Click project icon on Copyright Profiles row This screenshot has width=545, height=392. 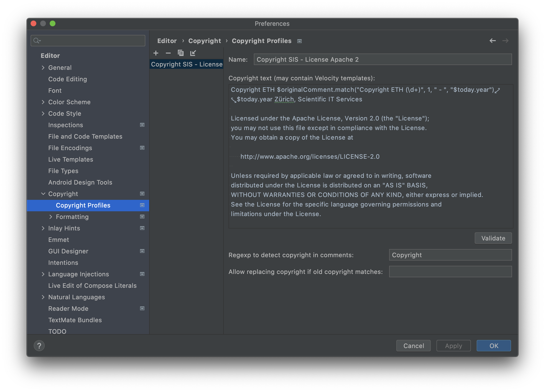[x=142, y=205]
